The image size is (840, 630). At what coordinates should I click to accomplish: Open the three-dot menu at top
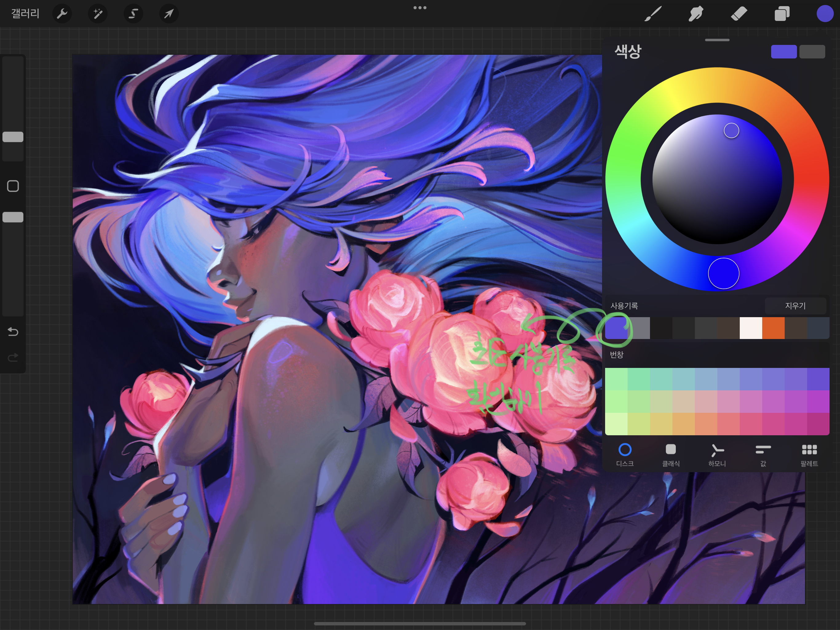pyautogui.click(x=420, y=8)
